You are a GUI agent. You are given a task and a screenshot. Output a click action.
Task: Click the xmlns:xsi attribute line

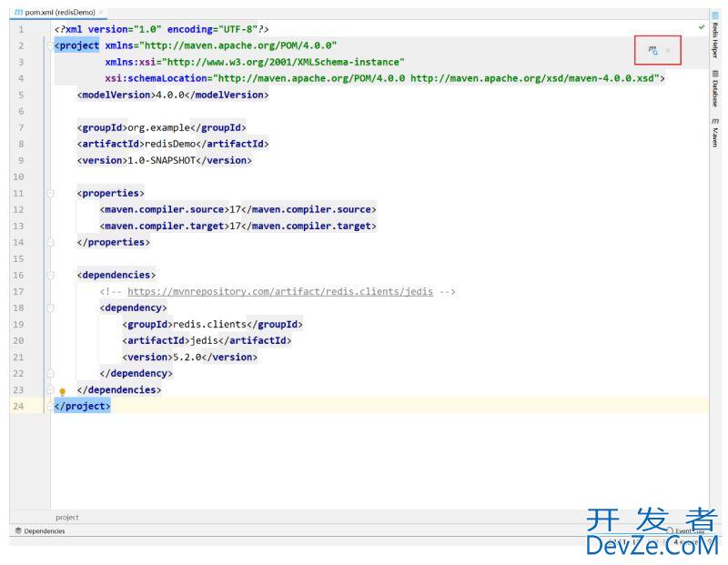pyautogui.click(x=255, y=62)
